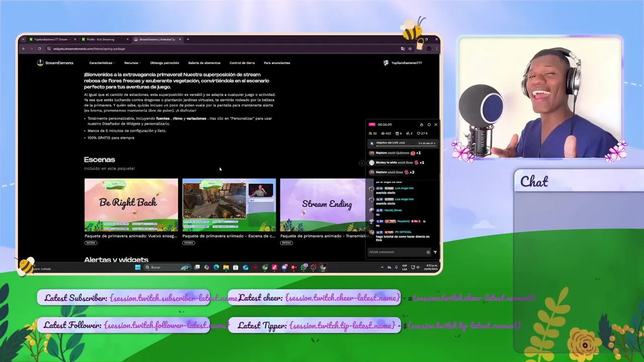Image resolution: width=644 pixels, height=362 pixels.
Task: Open 'Paquete de primavera animado: Vuelvo enseguida' title
Action: click(131, 236)
